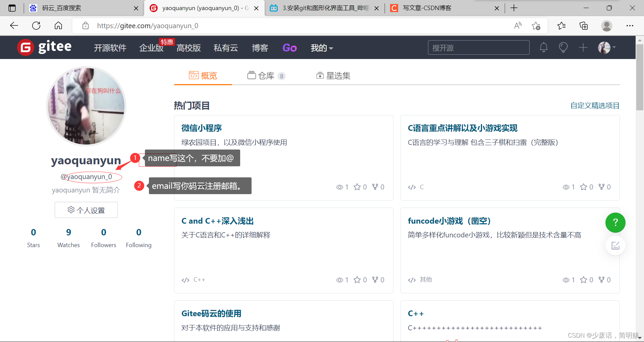Screen dimensions: 644x342
Task: Open the tab actions menu icon
Action: pyautogui.click(x=12, y=8)
